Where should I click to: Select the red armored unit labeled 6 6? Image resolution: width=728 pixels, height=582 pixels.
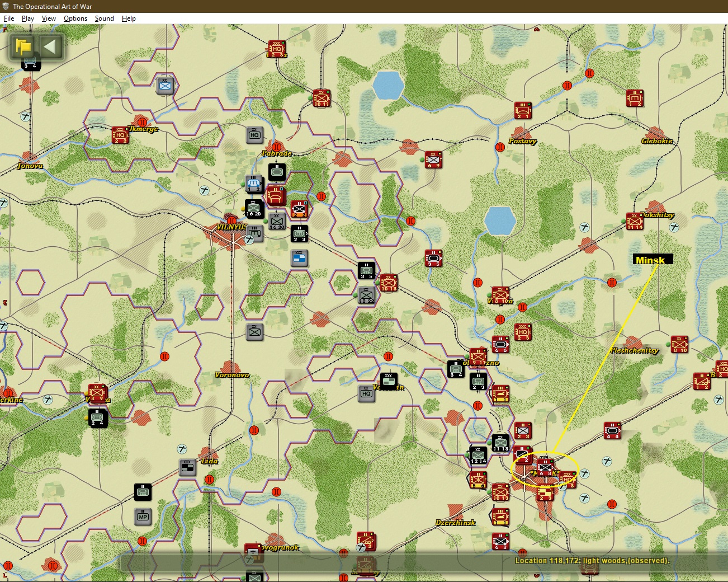[x=500, y=344]
